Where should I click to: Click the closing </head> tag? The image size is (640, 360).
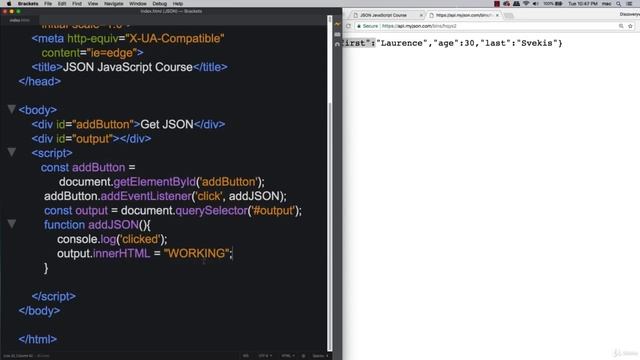pos(40,81)
